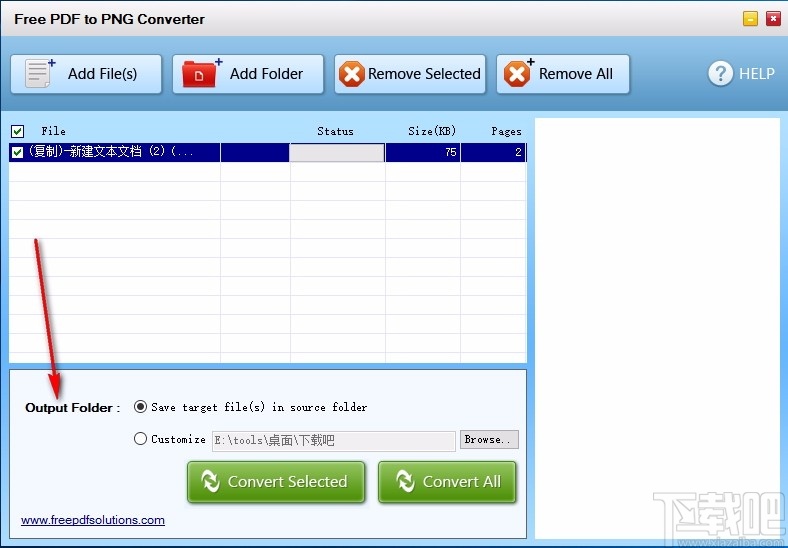Click the size value 75 cell
Image resolution: width=788 pixels, height=548 pixels.
tap(423, 152)
